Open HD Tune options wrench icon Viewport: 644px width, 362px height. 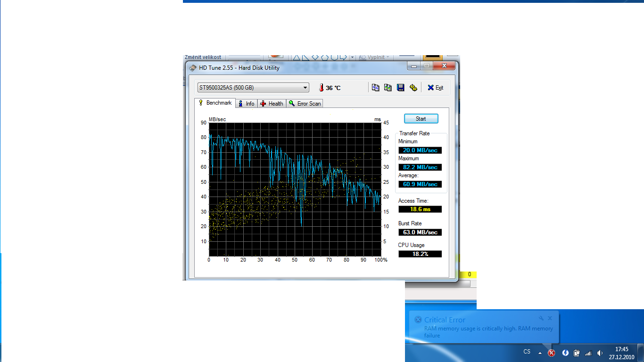pyautogui.click(x=413, y=88)
